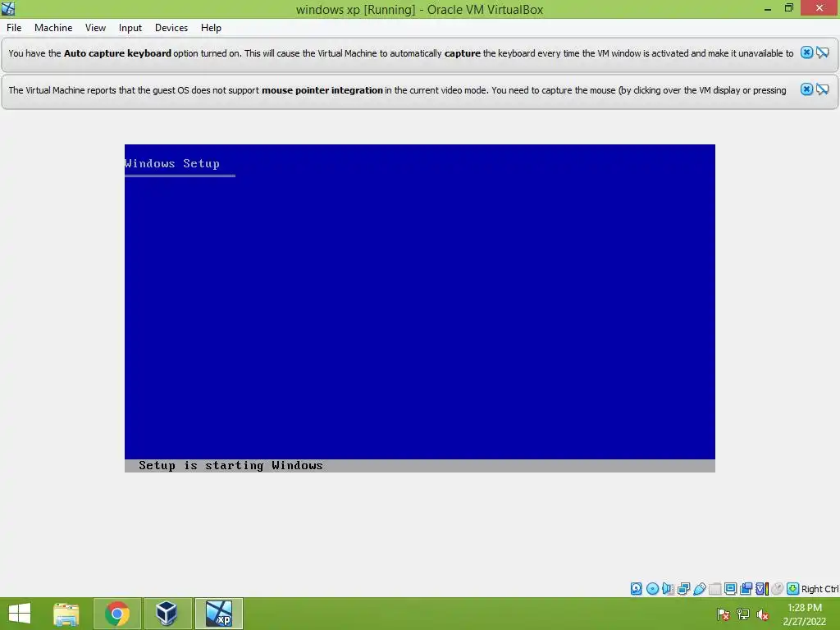Dismiss the Auto capture keyboard notification

click(x=806, y=52)
